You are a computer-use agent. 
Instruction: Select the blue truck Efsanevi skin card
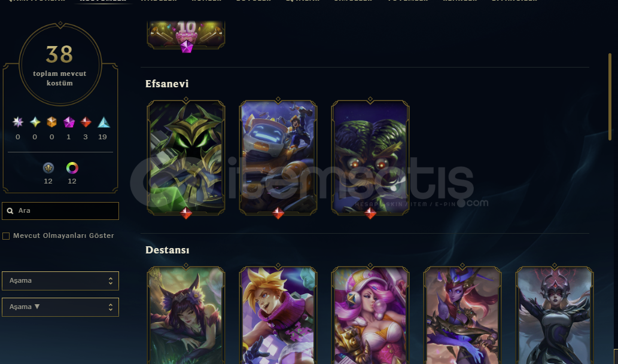pyautogui.click(x=278, y=158)
